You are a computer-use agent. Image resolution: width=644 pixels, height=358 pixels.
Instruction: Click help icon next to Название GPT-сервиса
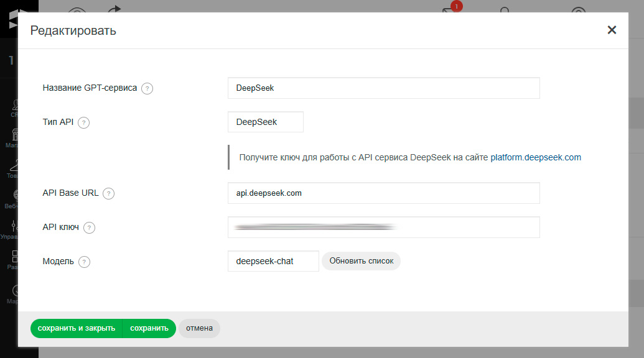coord(147,88)
